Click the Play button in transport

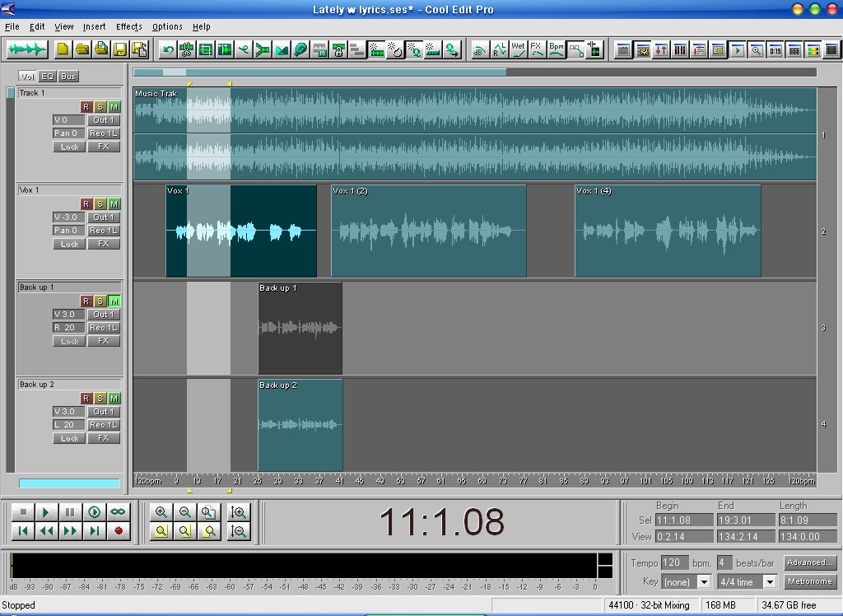coord(46,512)
